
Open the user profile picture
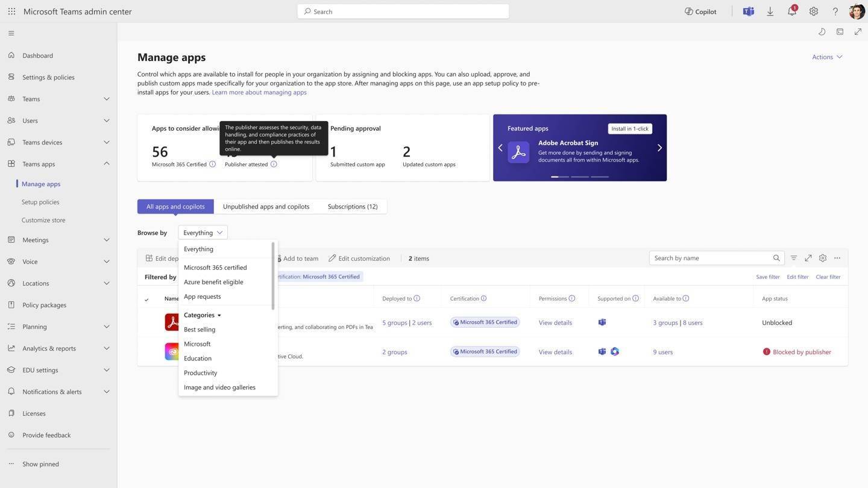pyautogui.click(x=857, y=11)
